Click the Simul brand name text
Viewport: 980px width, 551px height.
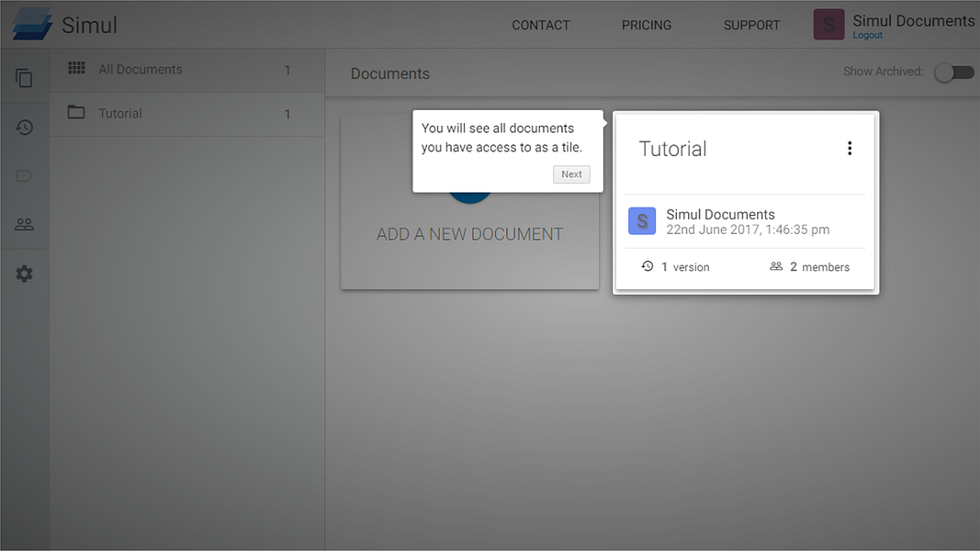pyautogui.click(x=89, y=25)
